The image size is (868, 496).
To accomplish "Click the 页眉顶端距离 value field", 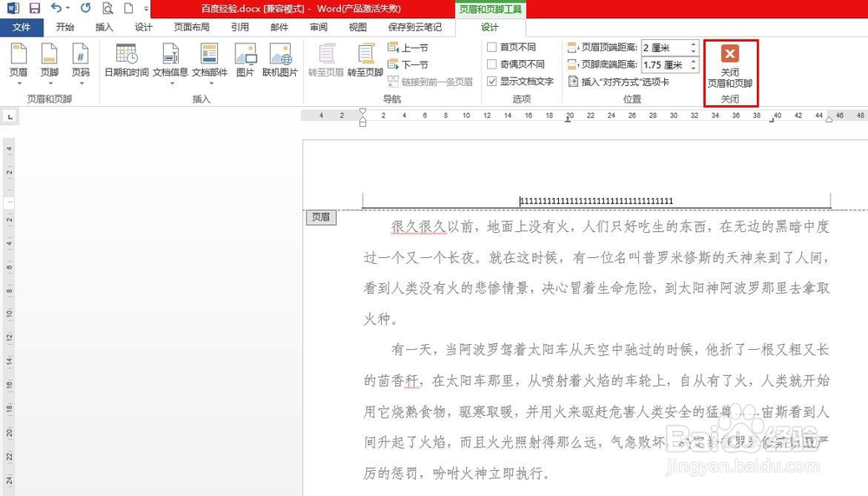I will pos(665,48).
